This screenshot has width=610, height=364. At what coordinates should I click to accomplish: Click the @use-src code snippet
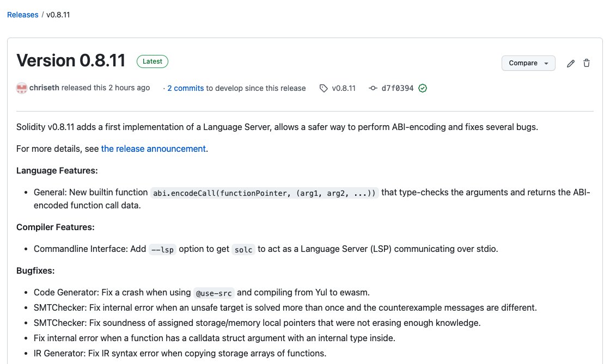pyautogui.click(x=214, y=293)
